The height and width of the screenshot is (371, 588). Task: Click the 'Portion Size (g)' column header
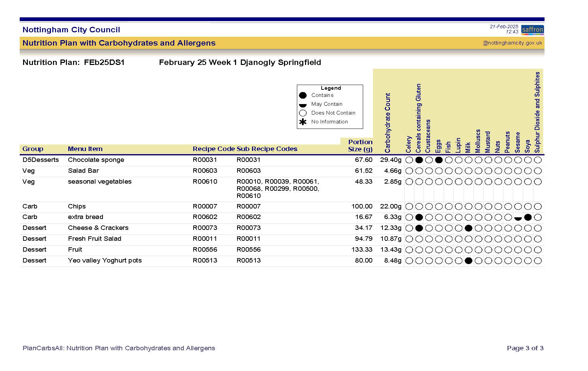[x=360, y=146]
